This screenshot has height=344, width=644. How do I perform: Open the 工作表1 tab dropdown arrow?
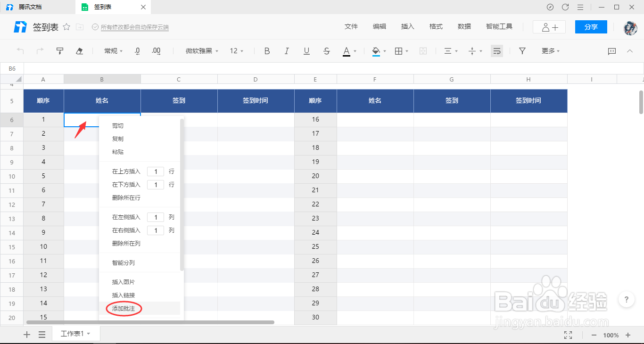coord(88,334)
